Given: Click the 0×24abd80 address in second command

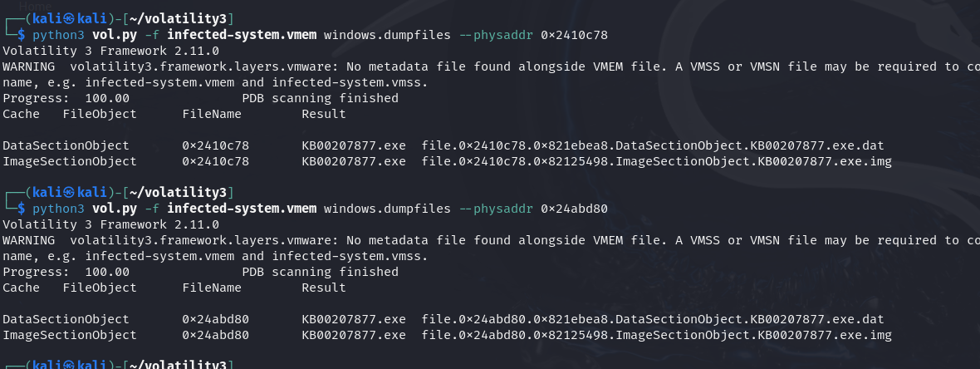Looking at the screenshot, I should click(574, 208).
